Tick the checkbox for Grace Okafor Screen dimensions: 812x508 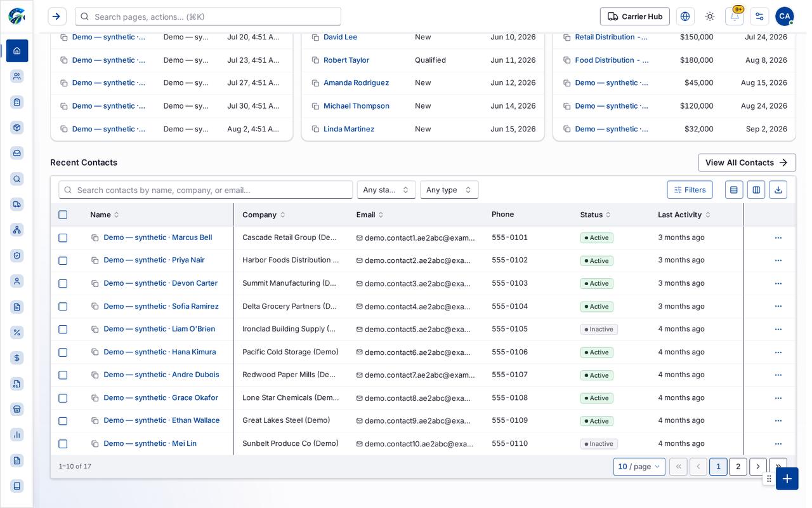pyautogui.click(x=63, y=398)
